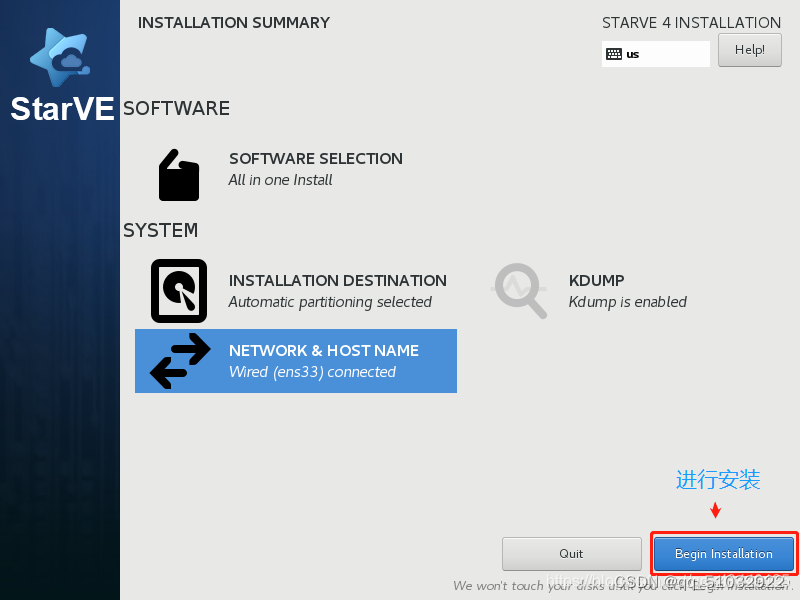This screenshot has height=600, width=800.
Task: Click the SYSTEM section heading
Action: tap(161, 231)
